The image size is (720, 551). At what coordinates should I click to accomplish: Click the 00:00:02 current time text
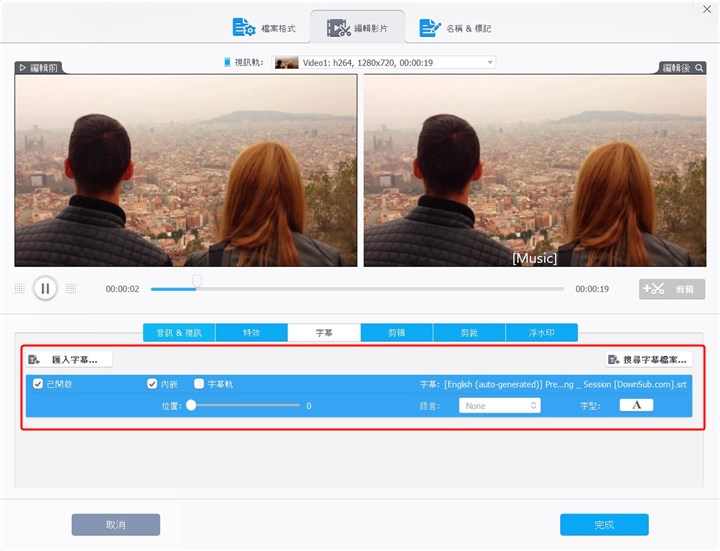click(122, 289)
